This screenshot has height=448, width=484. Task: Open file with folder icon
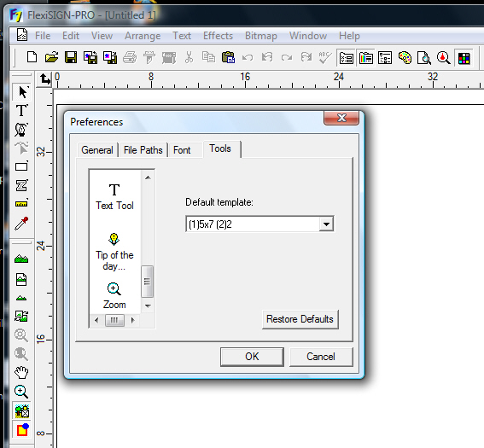tap(51, 57)
